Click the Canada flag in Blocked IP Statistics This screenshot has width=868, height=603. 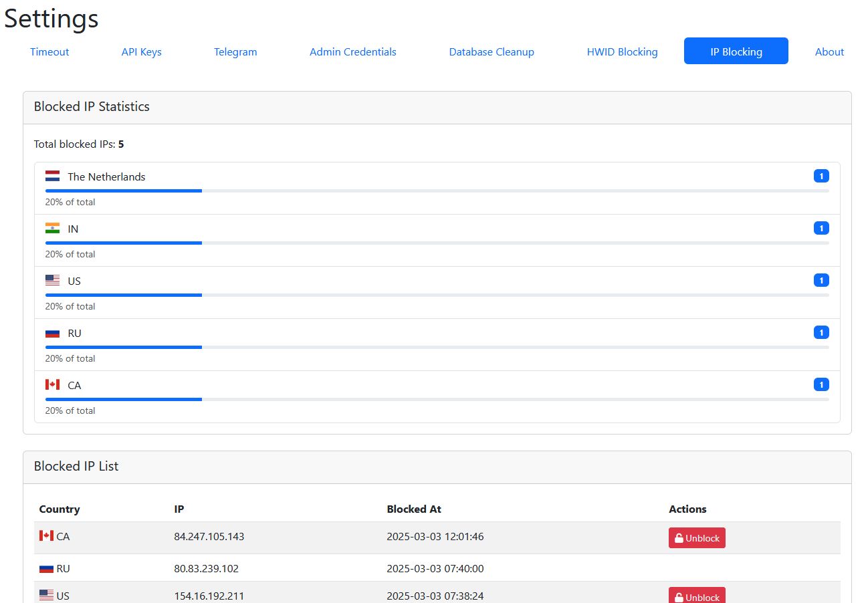[52, 385]
